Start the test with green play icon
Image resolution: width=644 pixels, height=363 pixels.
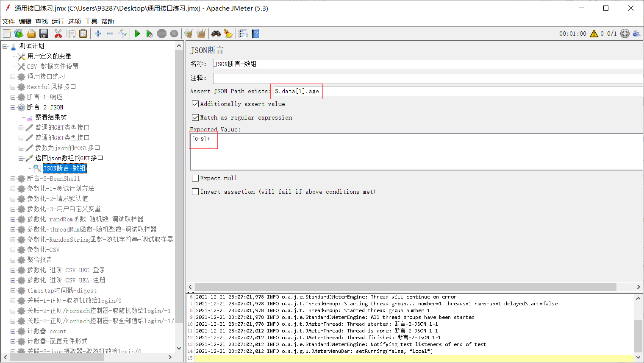(137, 34)
